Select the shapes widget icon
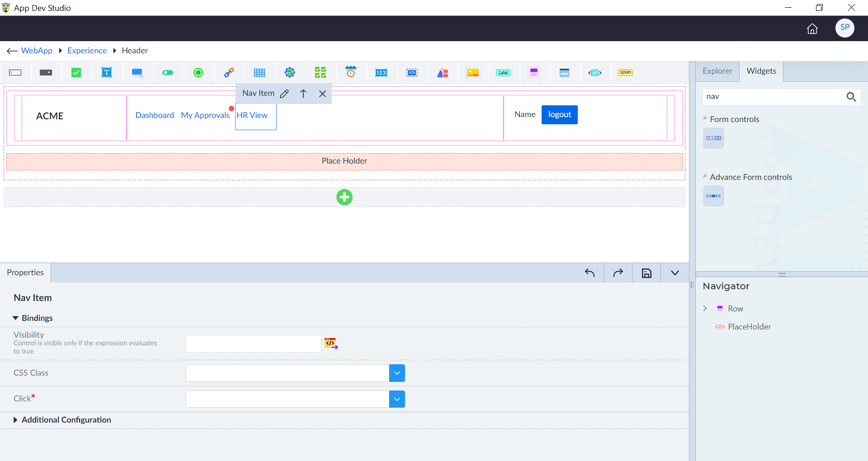 click(443, 73)
